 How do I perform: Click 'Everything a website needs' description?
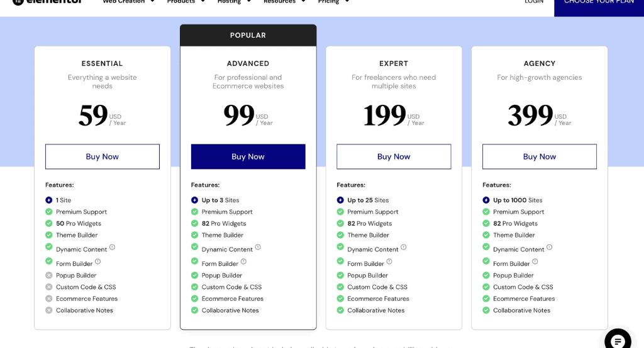pos(103,82)
